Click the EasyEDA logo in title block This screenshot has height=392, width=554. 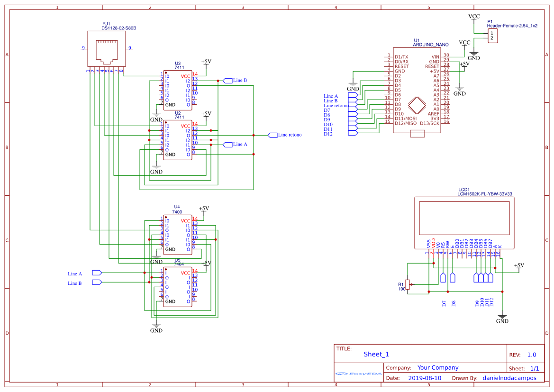coord(359,374)
